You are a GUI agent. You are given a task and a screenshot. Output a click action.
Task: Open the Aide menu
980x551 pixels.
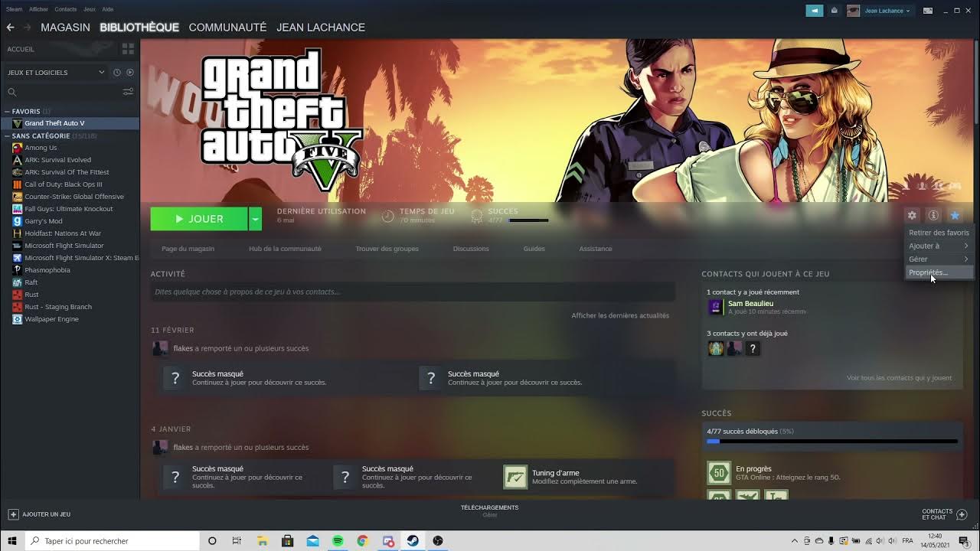pos(108,9)
